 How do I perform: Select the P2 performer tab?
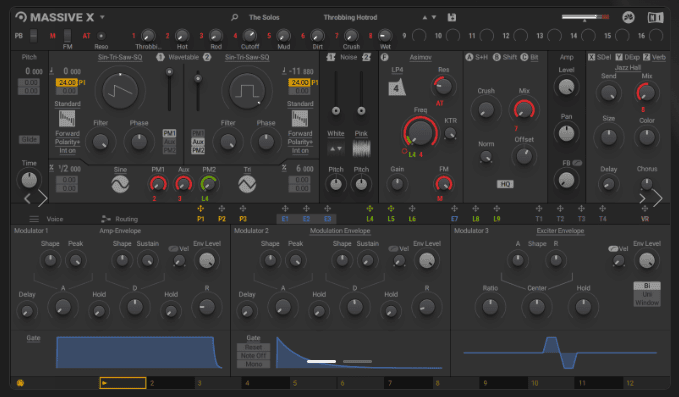pyautogui.click(x=222, y=219)
